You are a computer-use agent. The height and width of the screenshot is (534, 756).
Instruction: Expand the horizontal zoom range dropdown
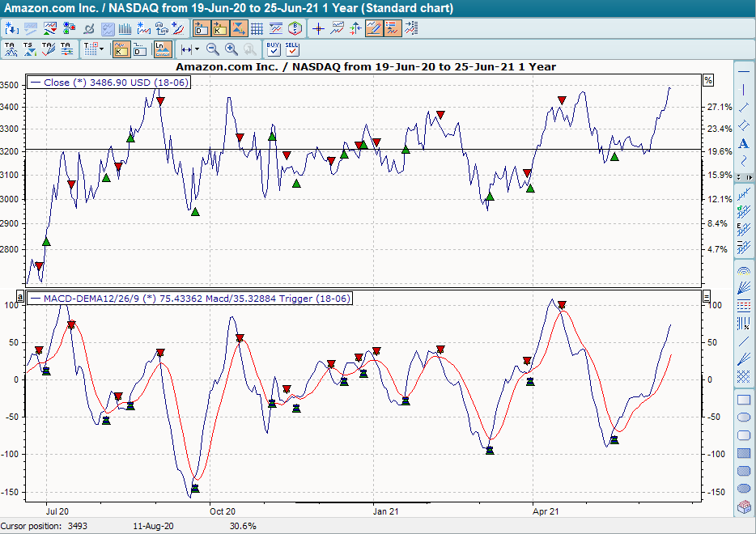pos(195,49)
